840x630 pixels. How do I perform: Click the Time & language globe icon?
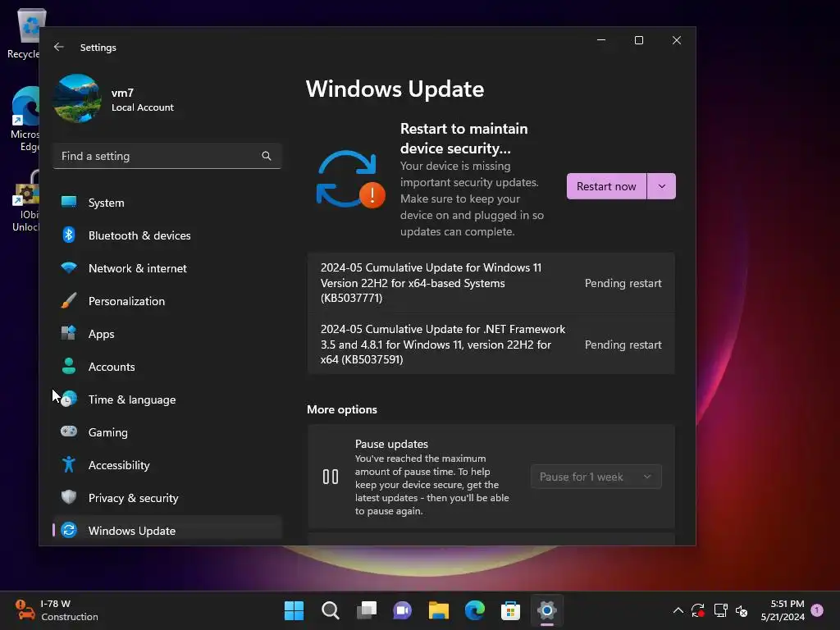click(69, 399)
